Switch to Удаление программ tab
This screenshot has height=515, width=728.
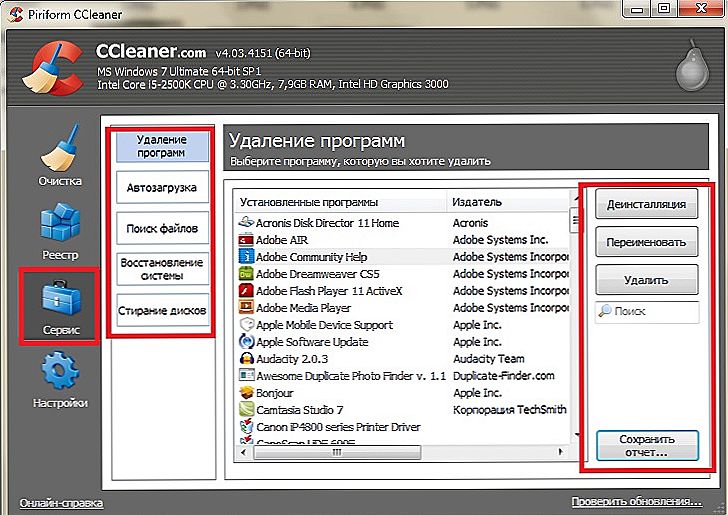click(162, 146)
